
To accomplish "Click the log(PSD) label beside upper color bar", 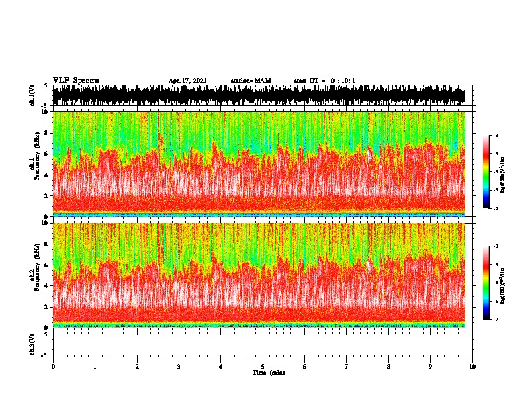I will tap(503, 175).
